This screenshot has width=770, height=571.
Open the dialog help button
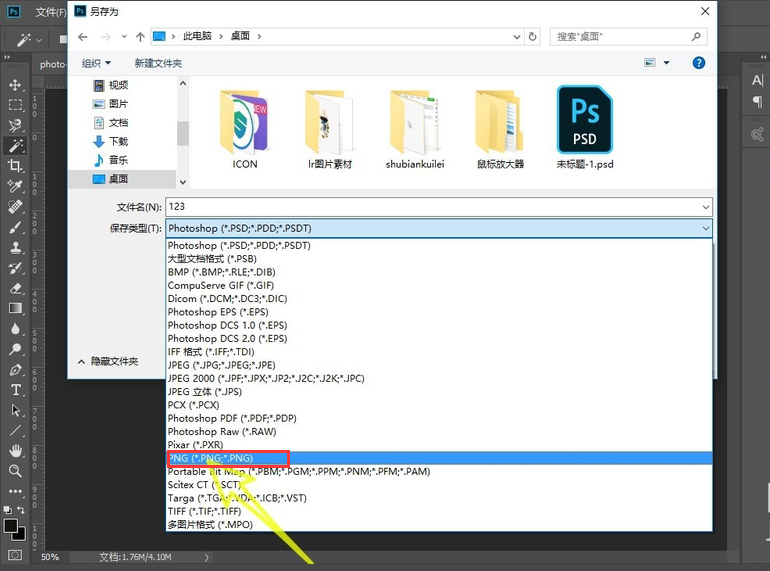tap(699, 63)
